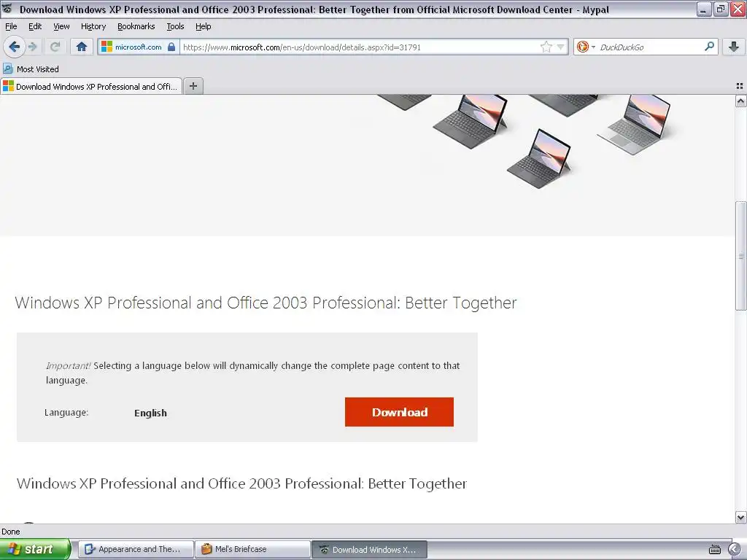The image size is (747, 560).
Task: Click the keyboard tray icon
Action: (715, 550)
